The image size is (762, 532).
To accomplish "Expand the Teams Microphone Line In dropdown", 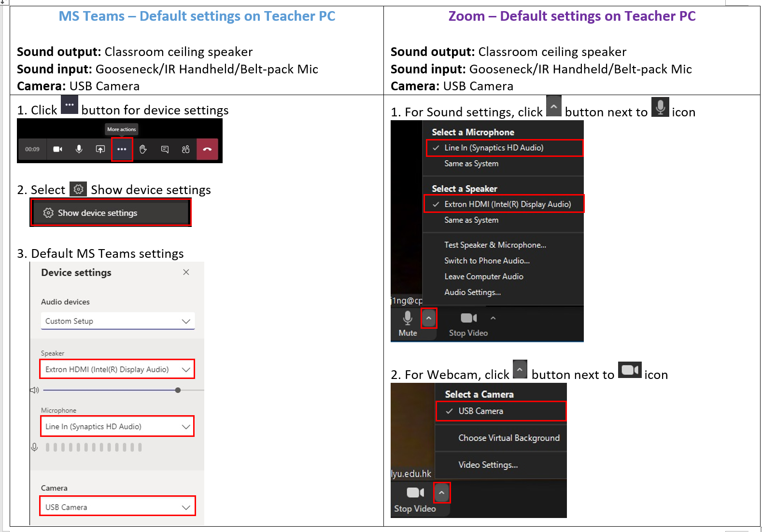I will click(x=117, y=426).
